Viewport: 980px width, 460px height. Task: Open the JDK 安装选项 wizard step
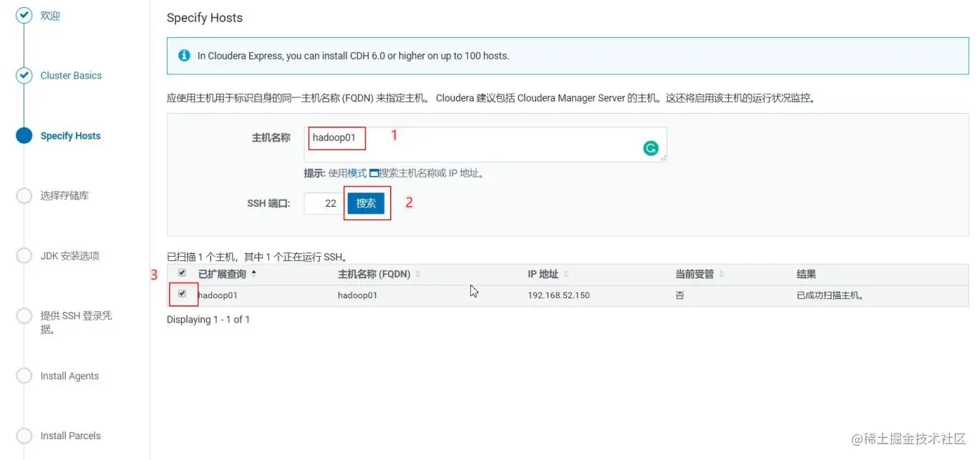click(69, 256)
